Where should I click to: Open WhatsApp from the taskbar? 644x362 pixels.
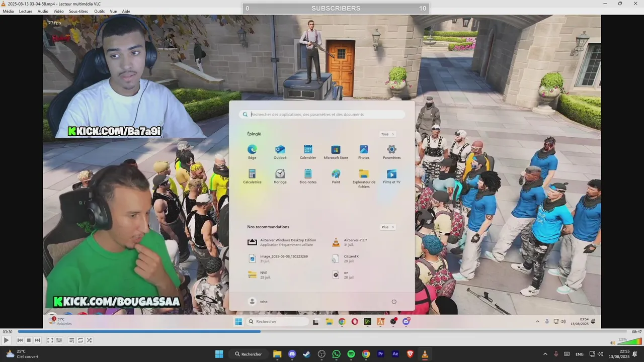point(336,354)
